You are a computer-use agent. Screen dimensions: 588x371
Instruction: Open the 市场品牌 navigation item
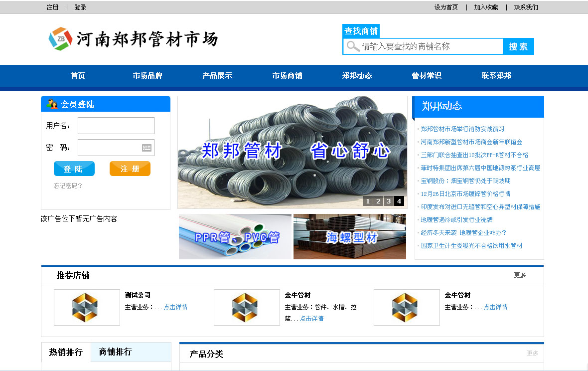click(148, 76)
